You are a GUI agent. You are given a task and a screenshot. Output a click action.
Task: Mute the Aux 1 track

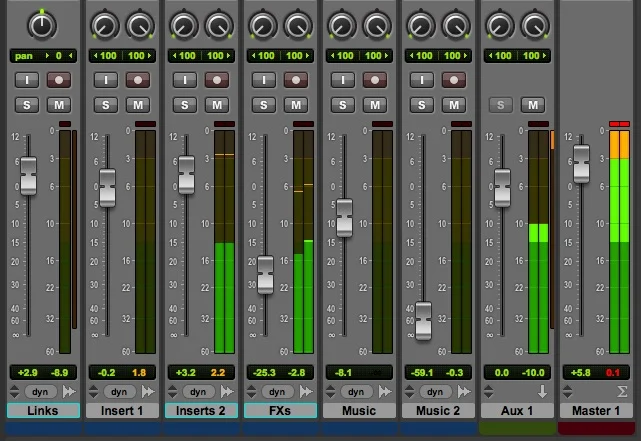(533, 105)
